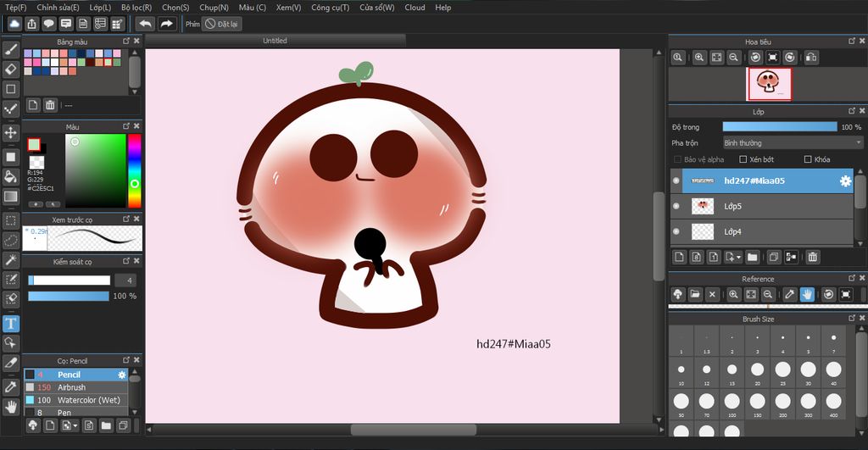Adjust the Độ trong opacity slider
This screenshot has width=868, height=450.
pyautogui.click(x=780, y=127)
